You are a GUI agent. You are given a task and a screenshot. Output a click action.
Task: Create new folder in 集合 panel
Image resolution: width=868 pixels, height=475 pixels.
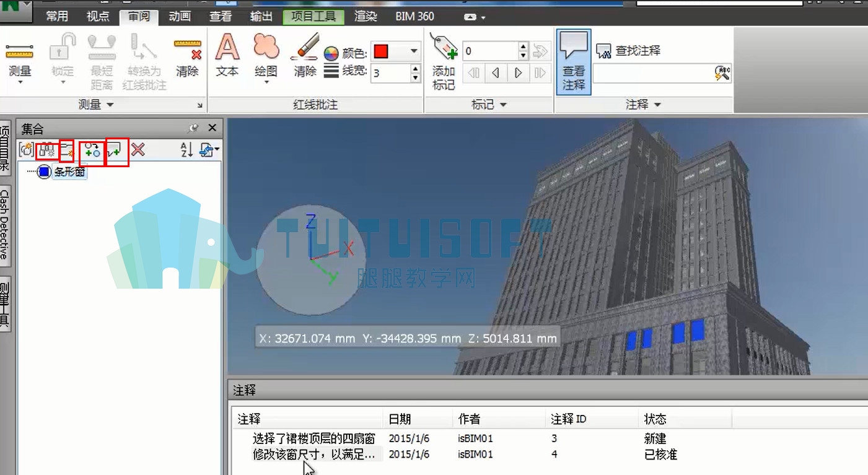[x=67, y=149]
